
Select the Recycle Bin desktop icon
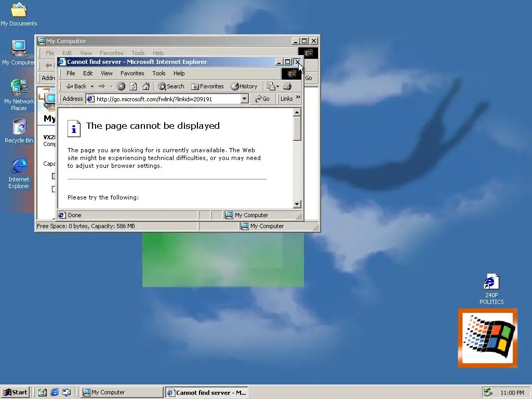(19, 131)
